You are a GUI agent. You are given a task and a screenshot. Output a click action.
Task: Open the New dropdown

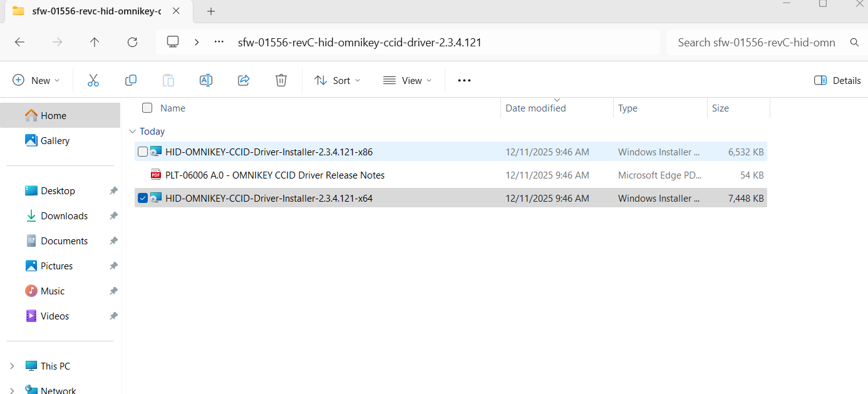point(36,80)
